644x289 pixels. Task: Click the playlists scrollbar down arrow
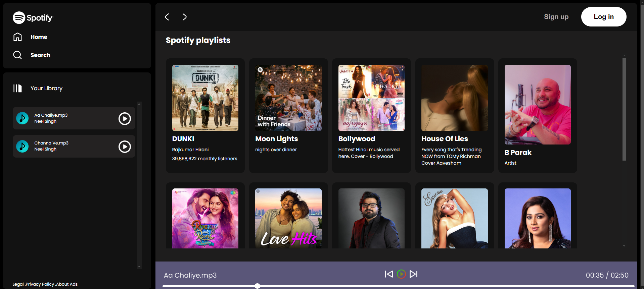point(624,246)
